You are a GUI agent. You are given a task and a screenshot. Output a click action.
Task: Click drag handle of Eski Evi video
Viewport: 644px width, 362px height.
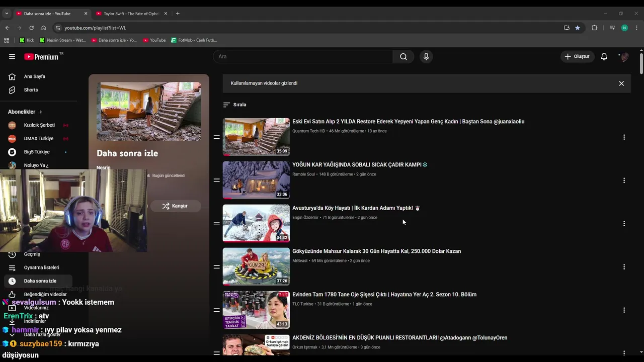(x=217, y=137)
